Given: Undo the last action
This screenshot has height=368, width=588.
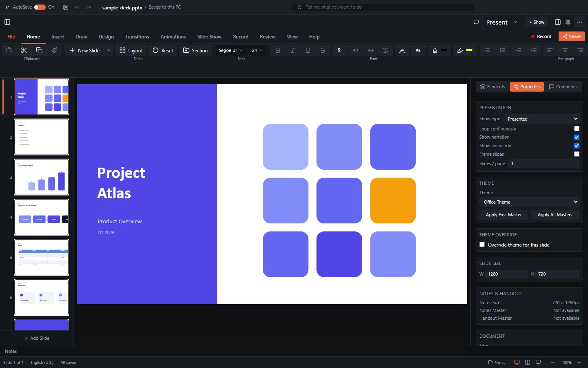Looking at the screenshot, I should point(77,7).
